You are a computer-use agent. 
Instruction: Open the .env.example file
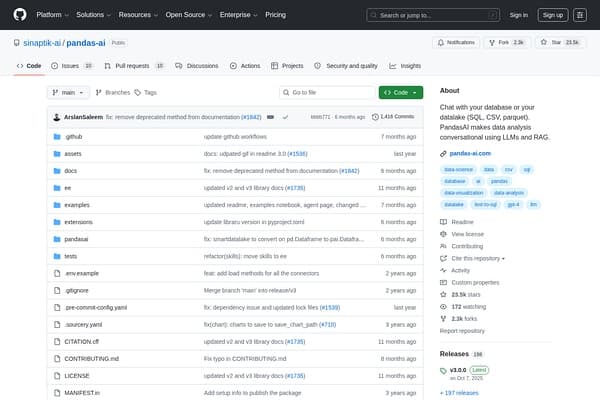82,273
